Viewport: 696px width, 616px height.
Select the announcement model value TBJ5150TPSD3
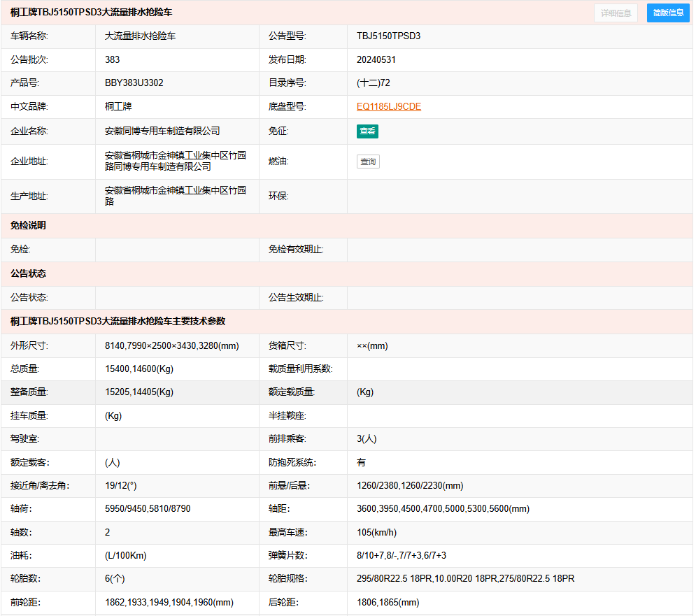point(388,36)
